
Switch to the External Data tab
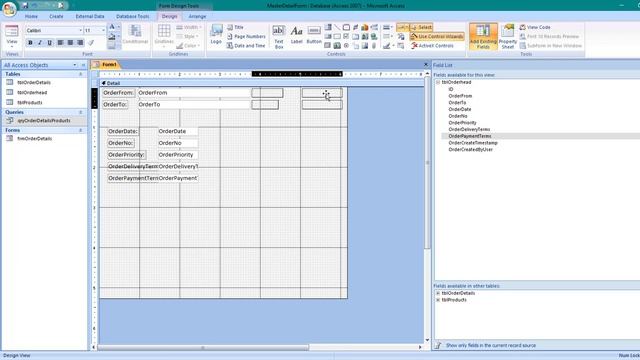[90, 16]
